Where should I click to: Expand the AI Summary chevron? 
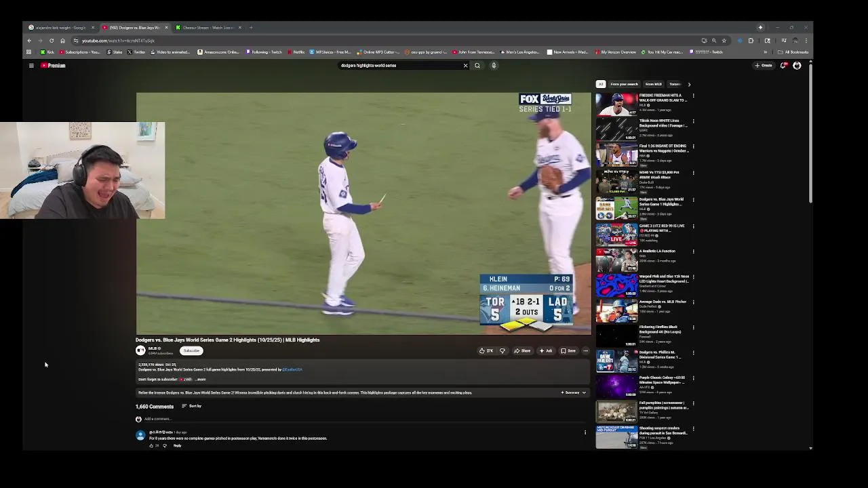pyautogui.click(x=584, y=392)
